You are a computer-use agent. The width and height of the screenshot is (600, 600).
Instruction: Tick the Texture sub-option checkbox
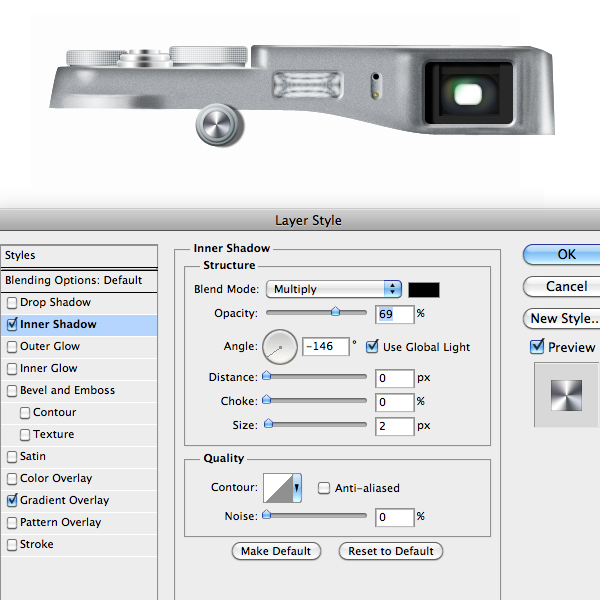click(25, 435)
